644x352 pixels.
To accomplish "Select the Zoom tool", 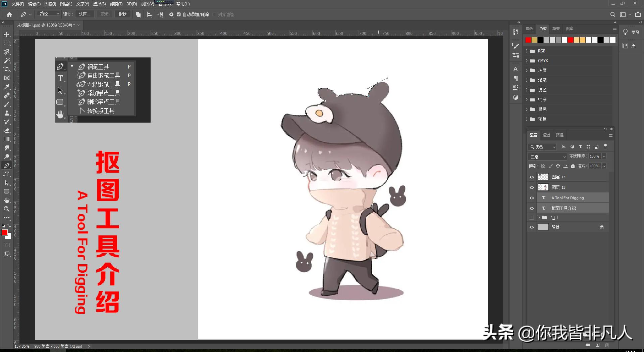I will (x=6, y=209).
